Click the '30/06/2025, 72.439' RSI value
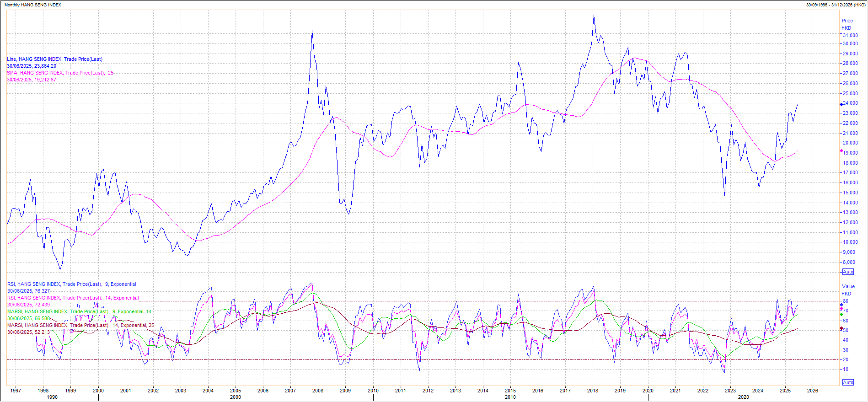Screen dimensions: 868x402 click(x=28, y=305)
